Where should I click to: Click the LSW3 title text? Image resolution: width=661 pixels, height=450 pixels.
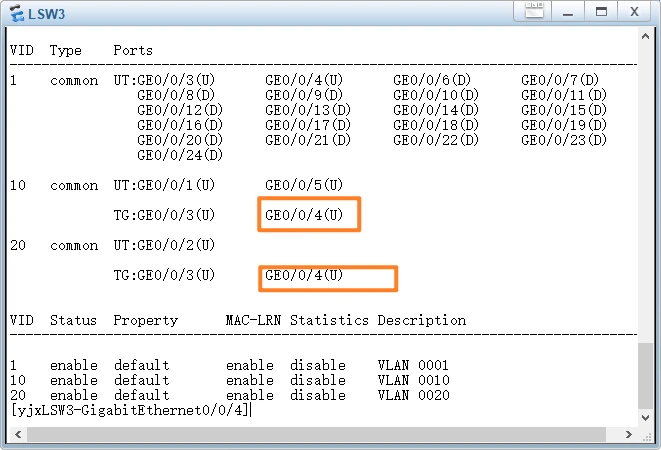[46, 12]
